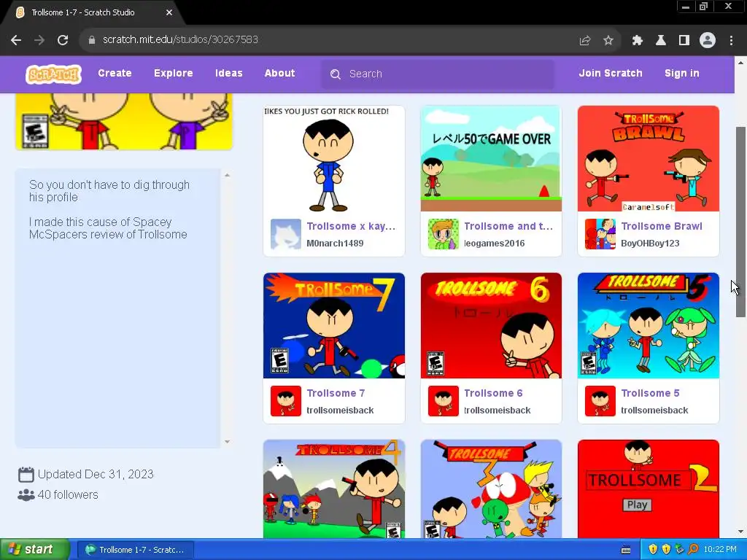Click Sign in

682,74
